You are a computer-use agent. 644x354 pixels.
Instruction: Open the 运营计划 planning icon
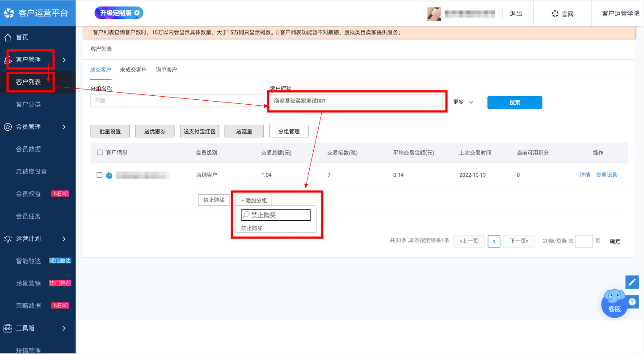[8, 239]
